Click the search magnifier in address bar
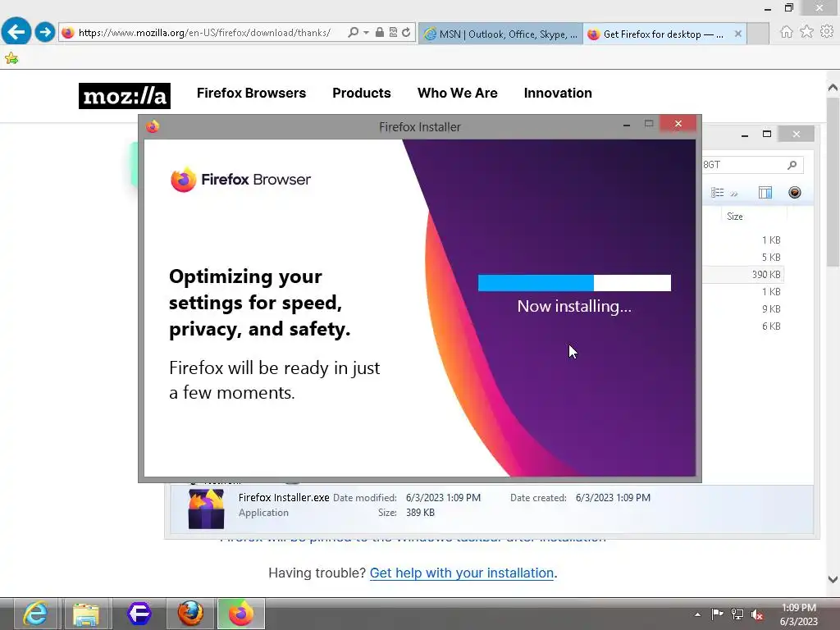The height and width of the screenshot is (630, 840). (353, 33)
